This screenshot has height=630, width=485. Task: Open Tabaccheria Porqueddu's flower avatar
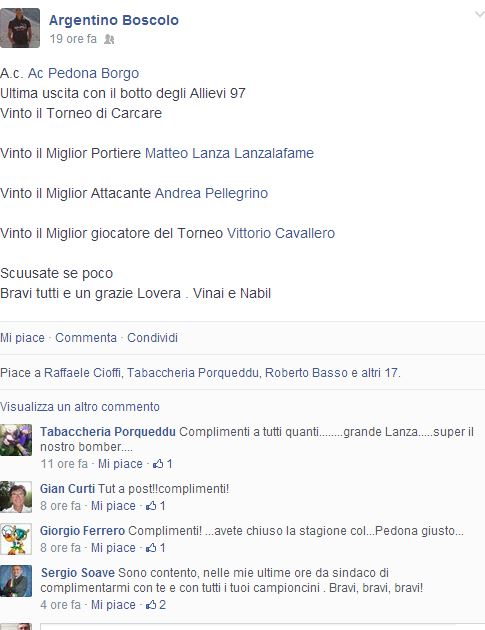tap(16, 440)
